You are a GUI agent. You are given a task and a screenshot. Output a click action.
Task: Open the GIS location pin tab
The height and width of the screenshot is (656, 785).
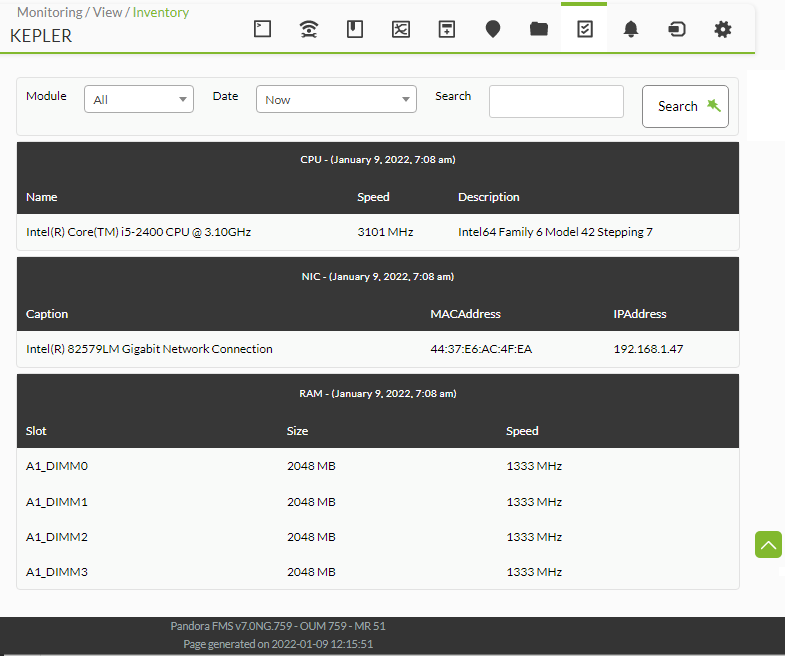[493, 29]
